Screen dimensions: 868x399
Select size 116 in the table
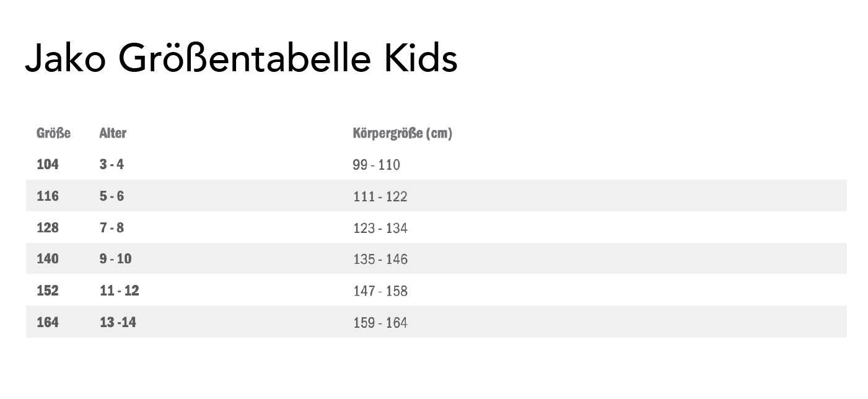click(x=48, y=196)
